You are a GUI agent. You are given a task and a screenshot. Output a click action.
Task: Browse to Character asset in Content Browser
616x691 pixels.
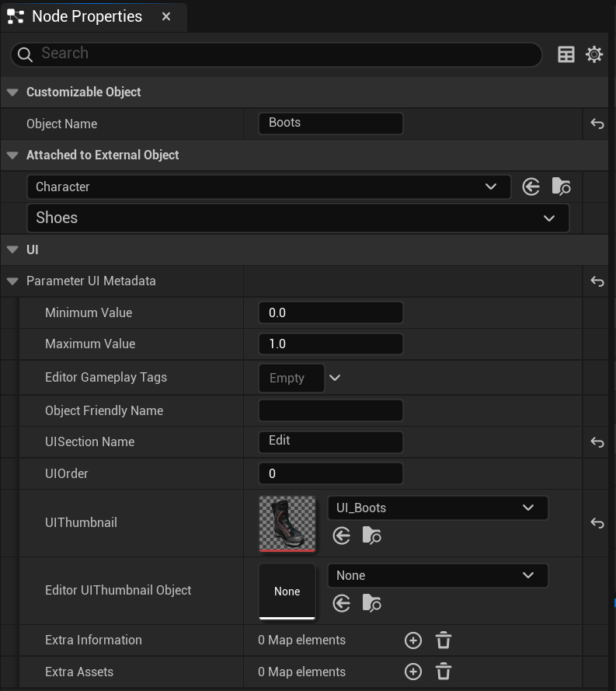(x=561, y=187)
